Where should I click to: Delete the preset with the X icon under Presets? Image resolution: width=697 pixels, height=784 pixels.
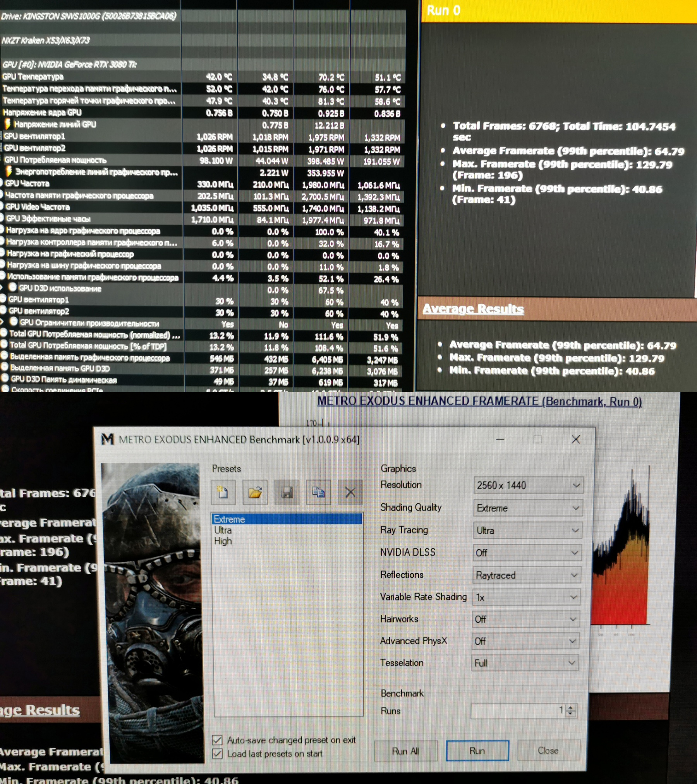pyautogui.click(x=350, y=492)
